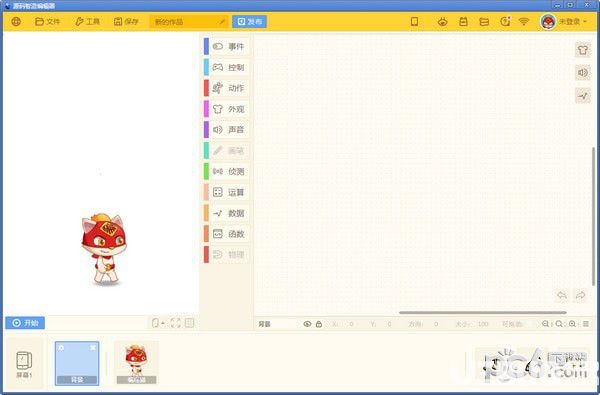Select the 物理 (Physics) block category

point(227,255)
